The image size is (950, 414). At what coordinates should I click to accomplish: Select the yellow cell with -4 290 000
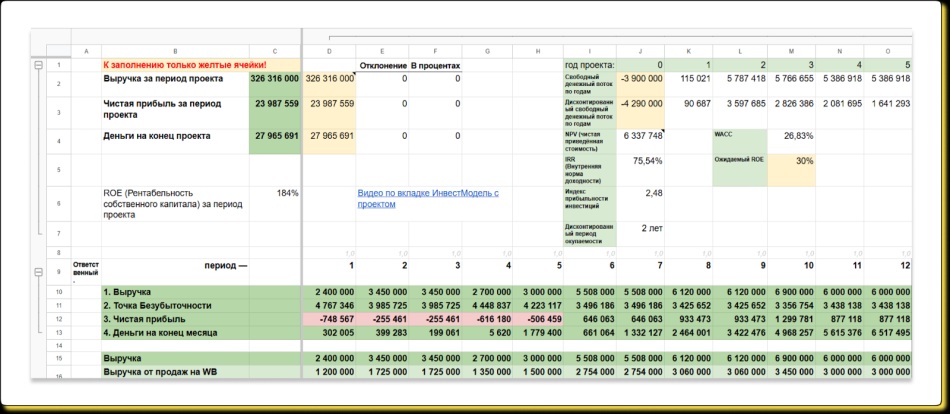(x=640, y=103)
